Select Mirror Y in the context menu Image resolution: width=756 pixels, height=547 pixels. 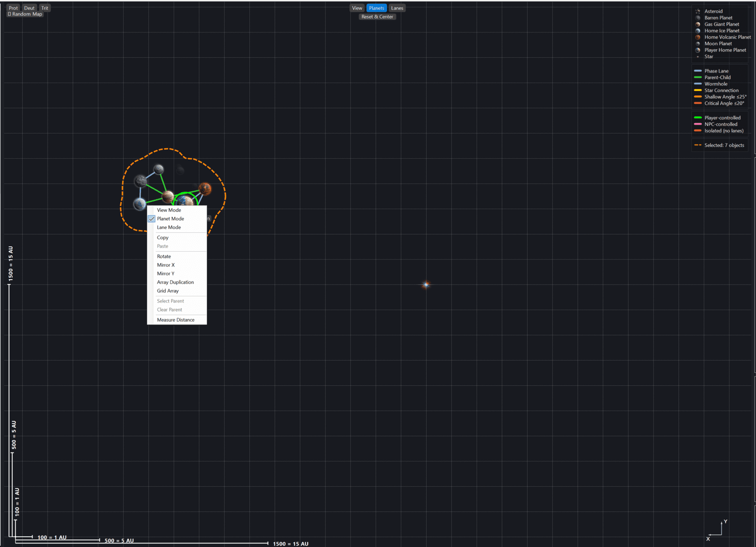(x=177, y=273)
